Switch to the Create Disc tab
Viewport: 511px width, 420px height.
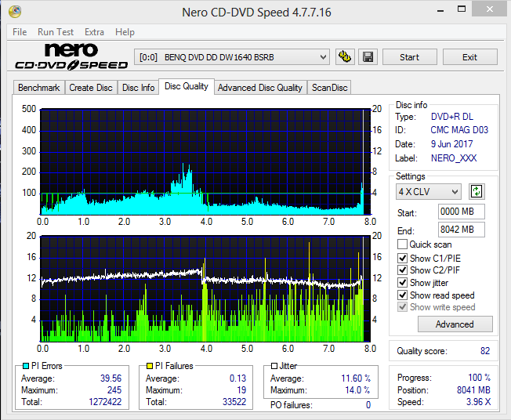pos(91,88)
